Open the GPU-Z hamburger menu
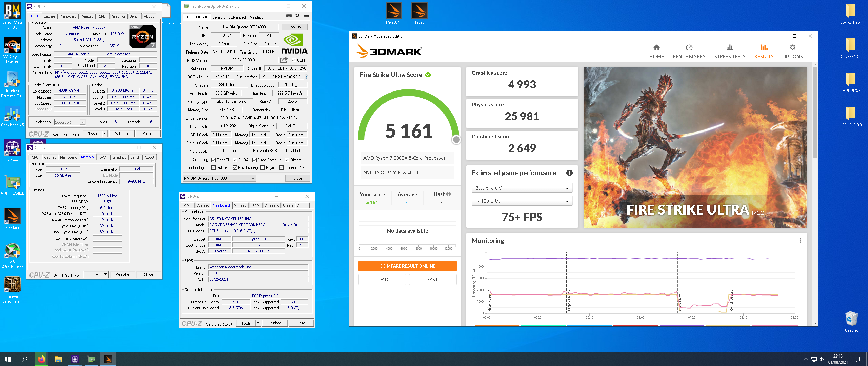Screen dimensions: 868x366 pyautogui.click(x=306, y=15)
